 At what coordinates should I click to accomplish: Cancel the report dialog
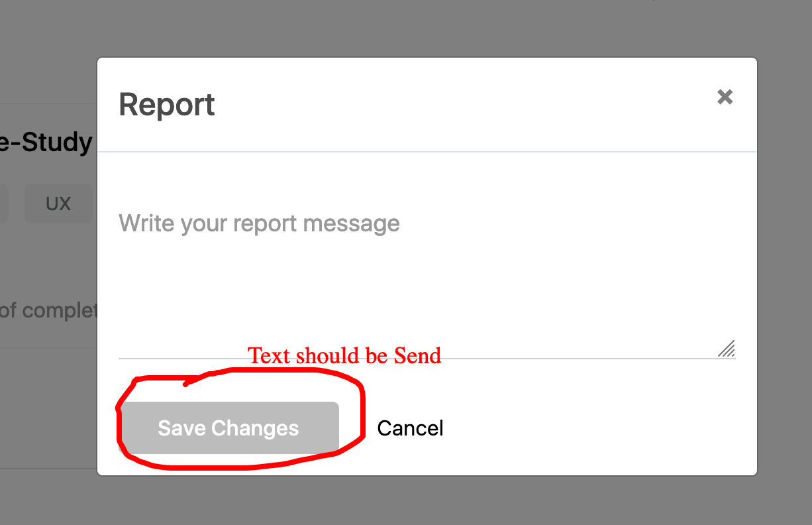click(x=410, y=428)
